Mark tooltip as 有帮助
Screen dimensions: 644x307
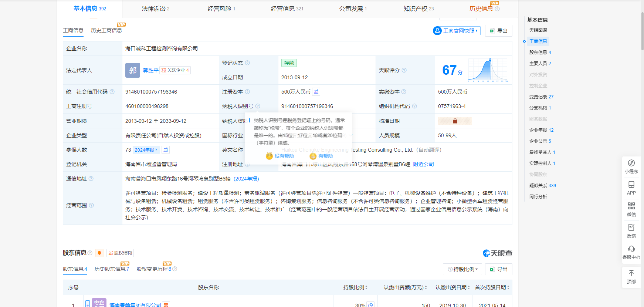(321, 156)
